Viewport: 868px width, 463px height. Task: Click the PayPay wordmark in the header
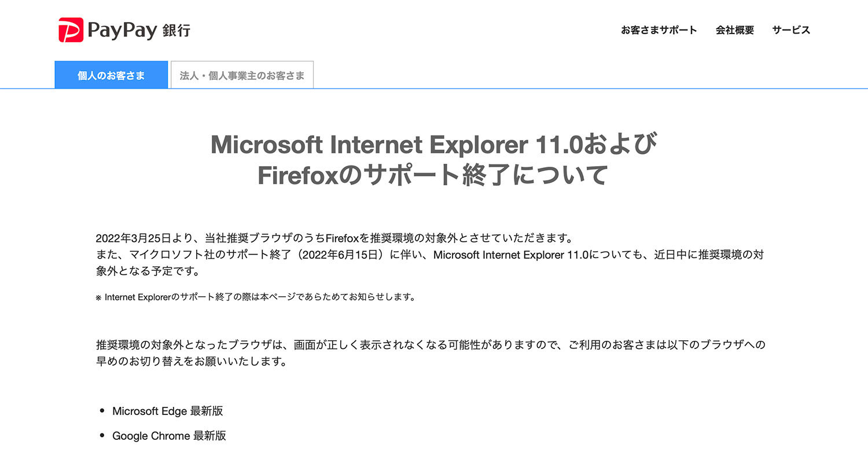coord(122,30)
